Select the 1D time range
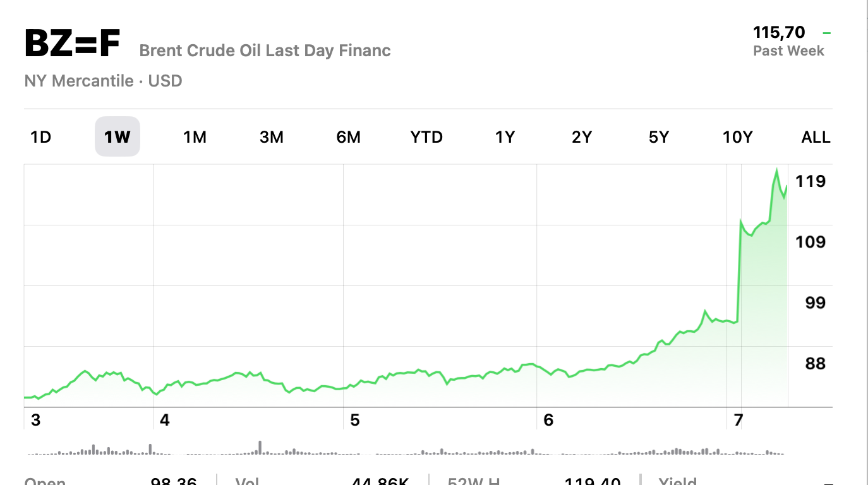868x485 pixels. coord(41,137)
